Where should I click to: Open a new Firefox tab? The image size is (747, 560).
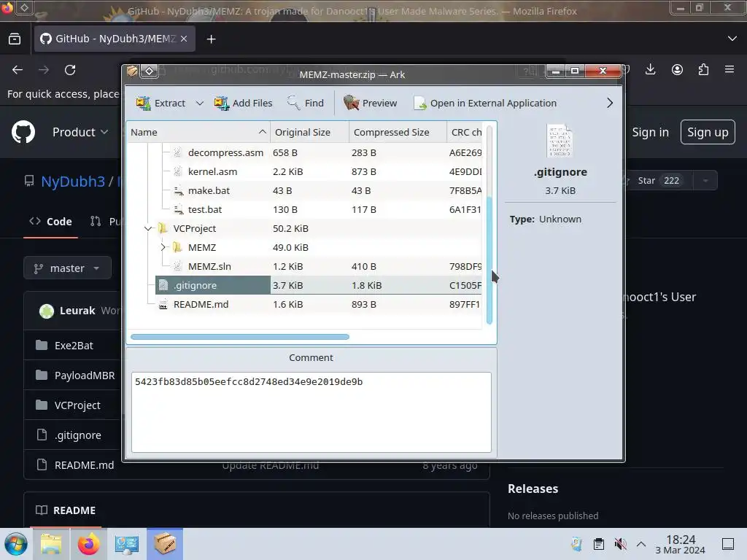tap(211, 39)
